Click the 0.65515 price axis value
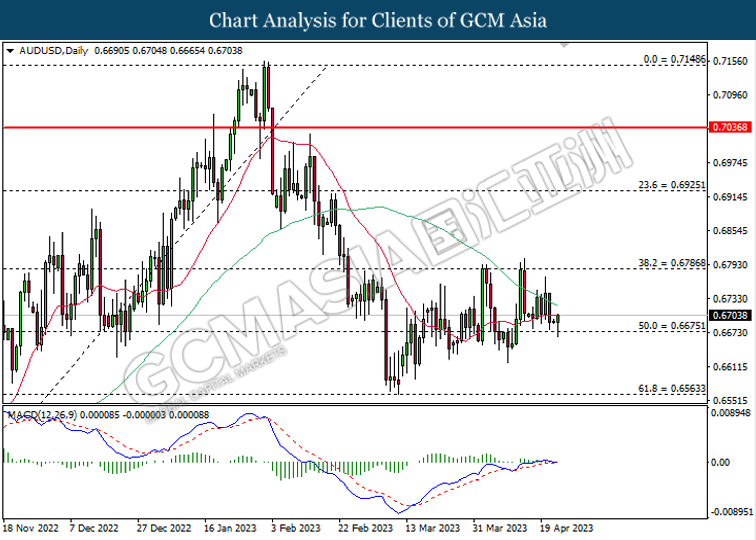756x540 pixels. (x=730, y=401)
